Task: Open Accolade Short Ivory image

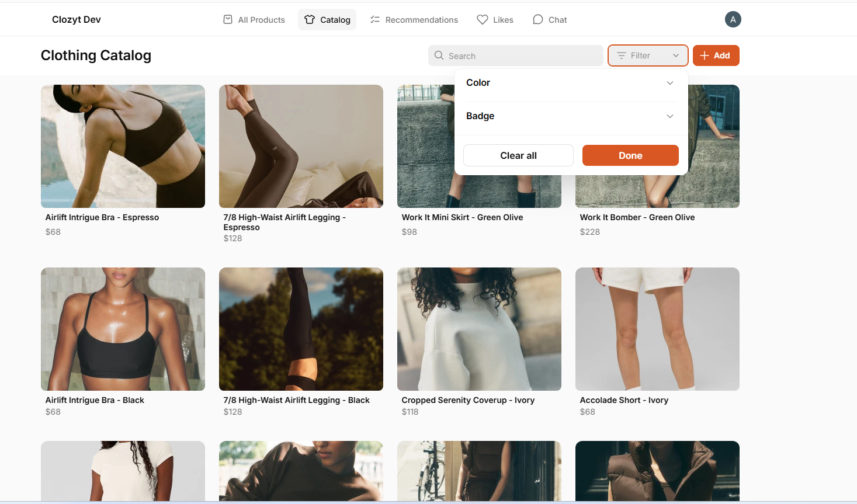Action: [x=657, y=329]
